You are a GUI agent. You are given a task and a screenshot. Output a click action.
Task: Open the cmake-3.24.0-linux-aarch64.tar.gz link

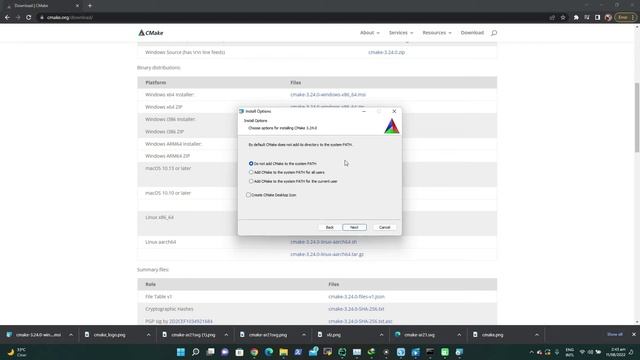click(x=327, y=254)
